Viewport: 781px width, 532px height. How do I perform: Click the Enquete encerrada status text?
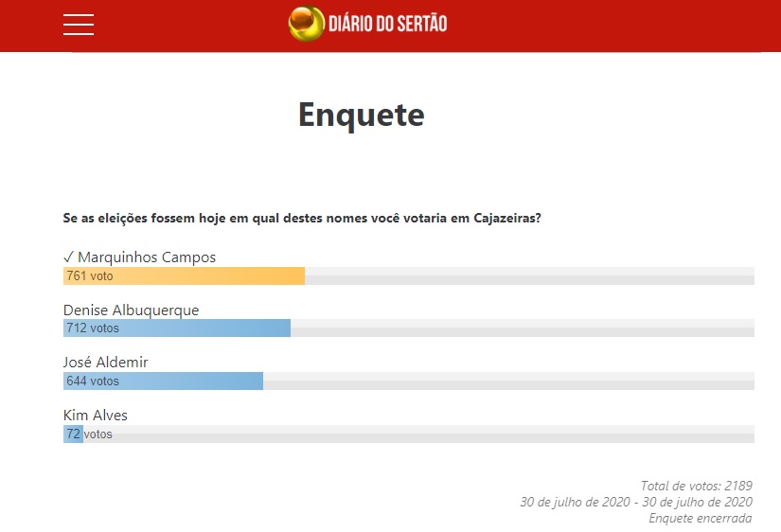[x=701, y=518]
